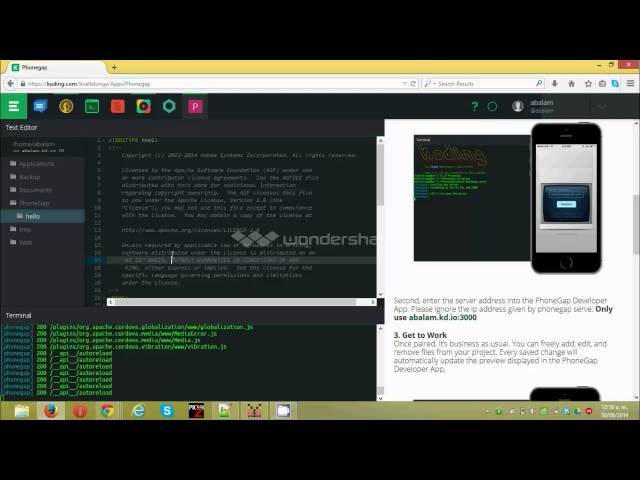This screenshot has height=480, width=640.
Task: Open Internet Explorer from taskbar
Action: click(x=138, y=411)
